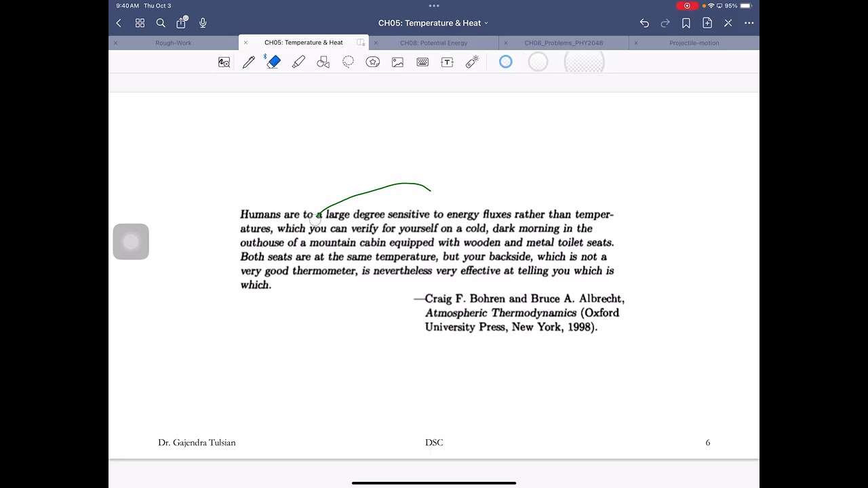Select the Text box tool

click(x=447, y=62)
